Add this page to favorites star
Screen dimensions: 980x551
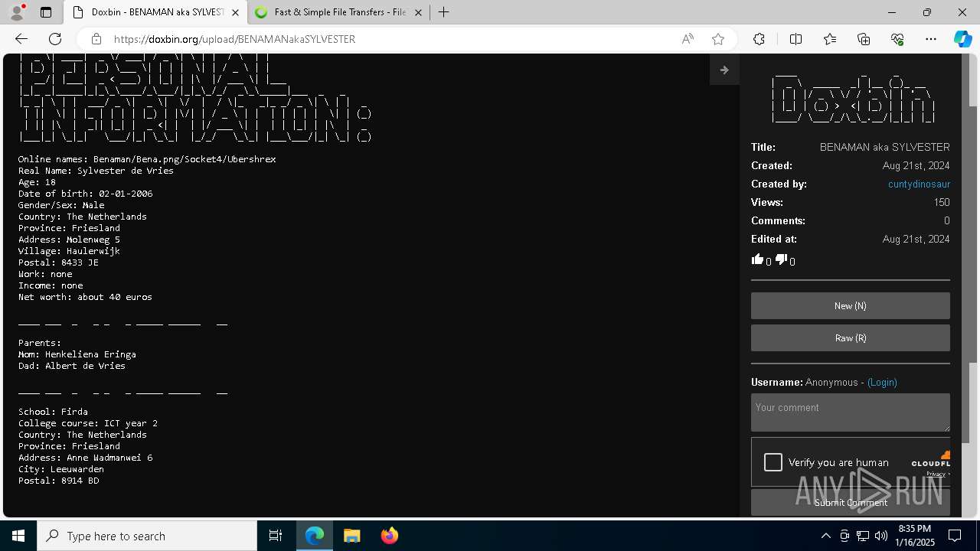717,39
